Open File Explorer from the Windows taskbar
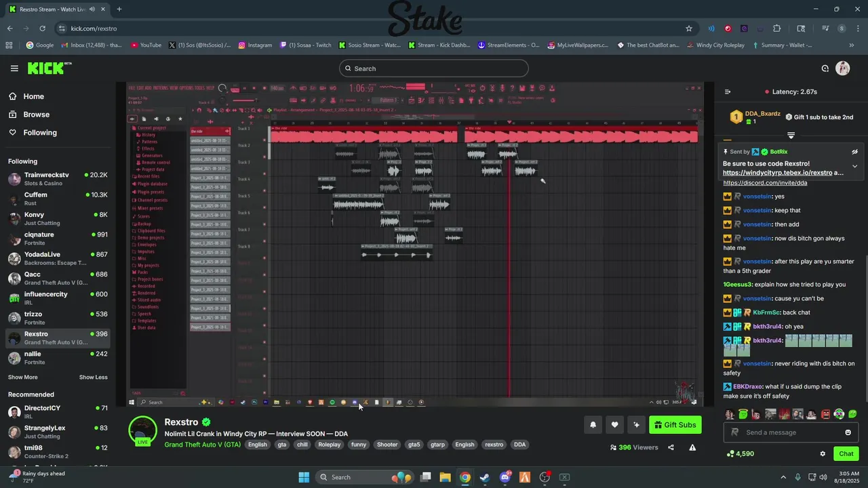The width and height of the screenshot is (868, 488). pyautogui.click(x=446, y=477)
